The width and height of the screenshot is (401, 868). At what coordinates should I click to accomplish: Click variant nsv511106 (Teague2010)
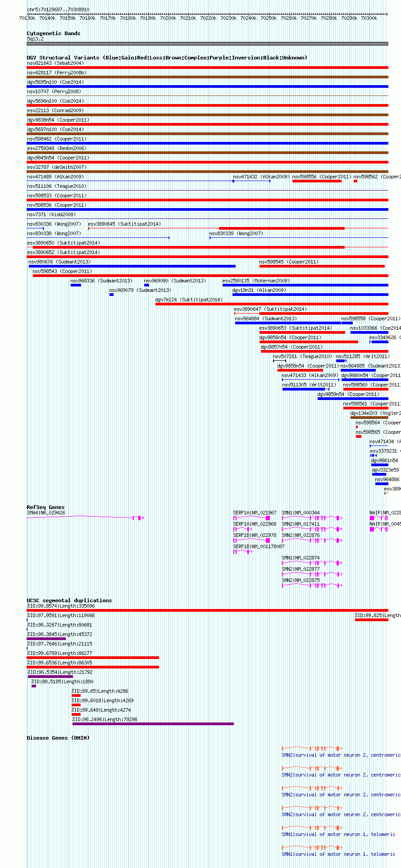pos(57,186)
